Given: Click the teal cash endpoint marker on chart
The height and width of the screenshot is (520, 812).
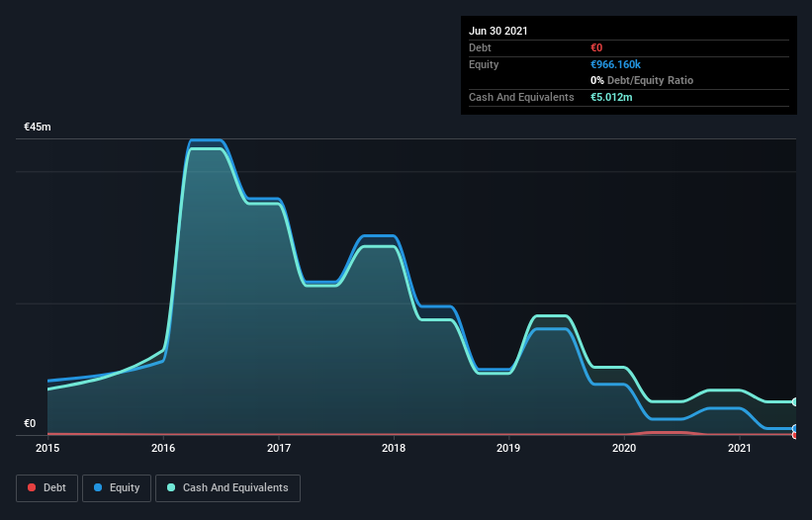Looking at the screenshot, I should (795, 402).
